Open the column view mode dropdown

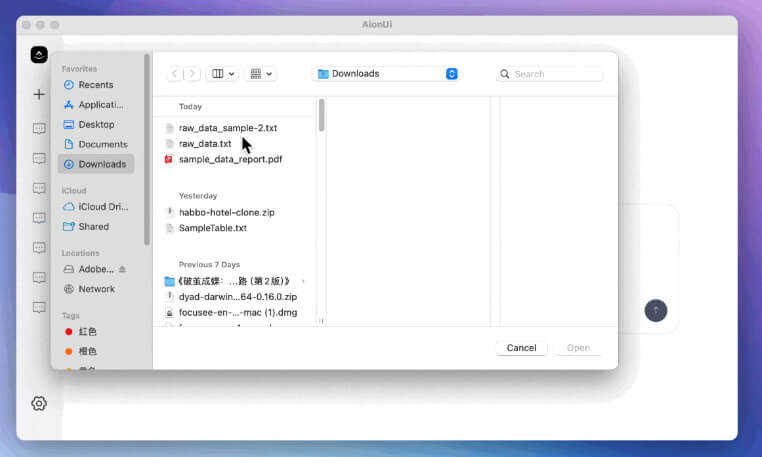click(x=221, y=74)
